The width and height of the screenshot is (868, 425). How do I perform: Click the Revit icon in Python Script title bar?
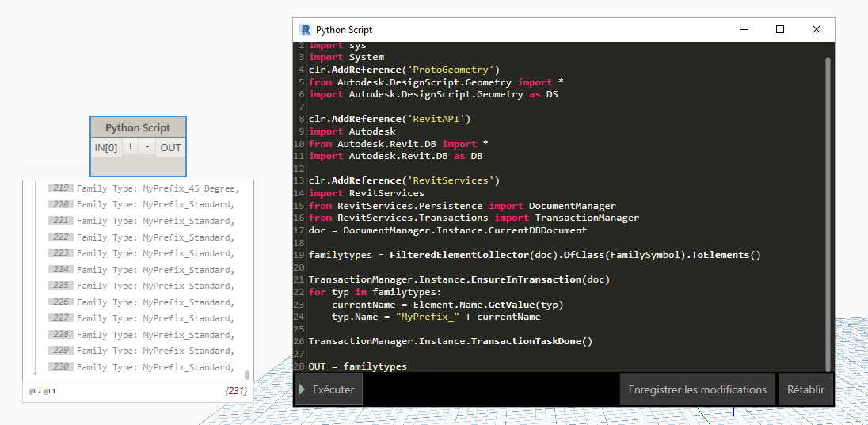tap(305, 30)
